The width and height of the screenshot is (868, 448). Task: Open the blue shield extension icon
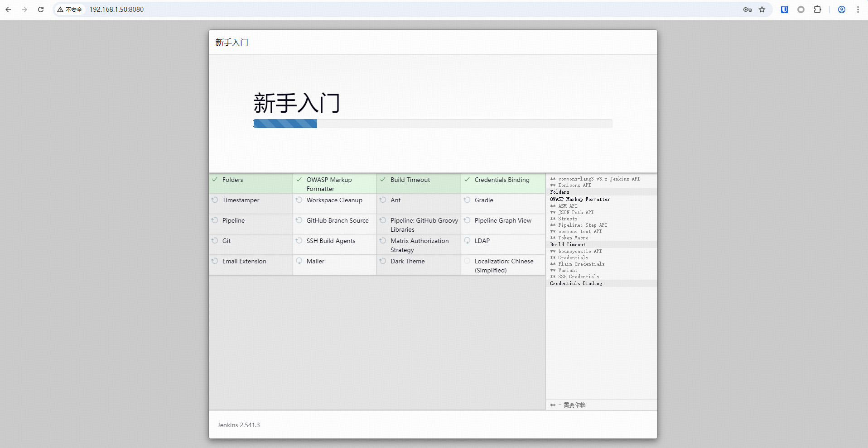click(x=785, y=10)
